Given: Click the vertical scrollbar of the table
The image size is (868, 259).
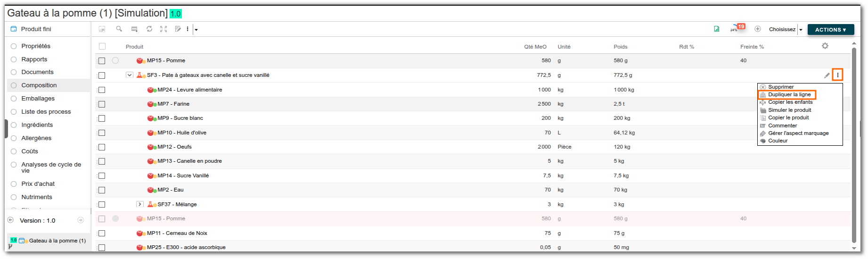Looking at the screenshot, I should point(854,142).
